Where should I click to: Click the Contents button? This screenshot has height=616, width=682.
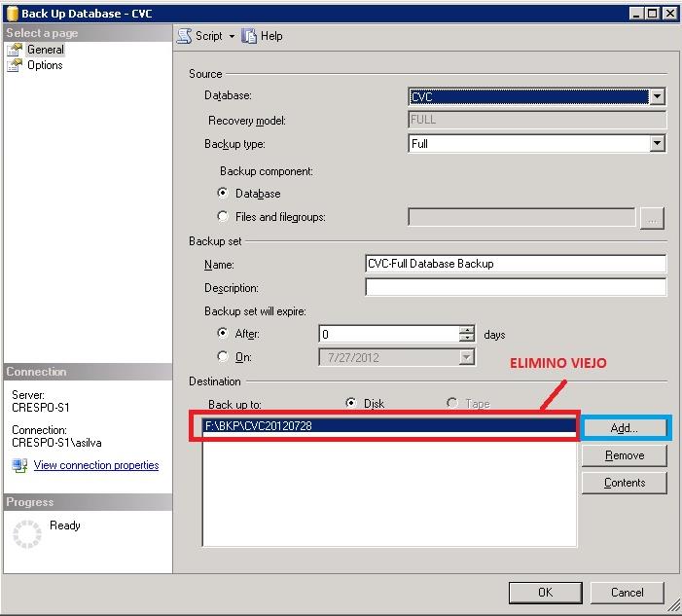coord(625,483)
